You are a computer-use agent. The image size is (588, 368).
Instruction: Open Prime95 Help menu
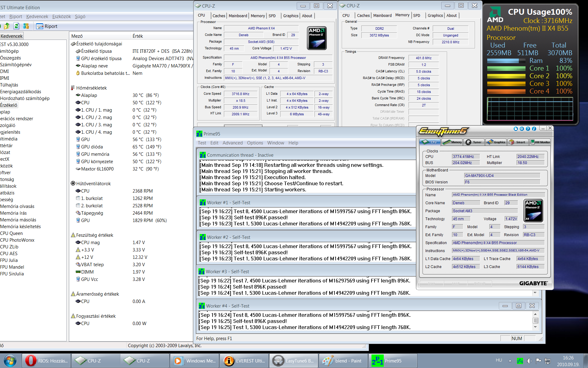point(293,143)
